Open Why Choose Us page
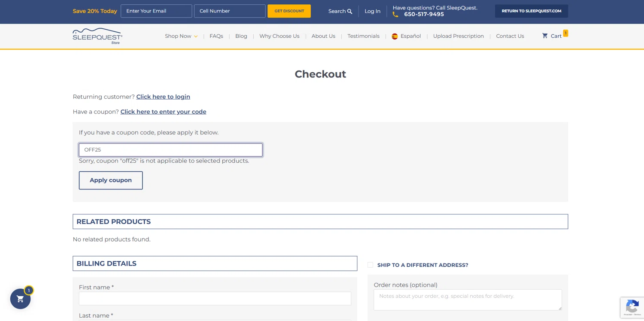Viewport: 644px width, 321px height. coord(279,36)
